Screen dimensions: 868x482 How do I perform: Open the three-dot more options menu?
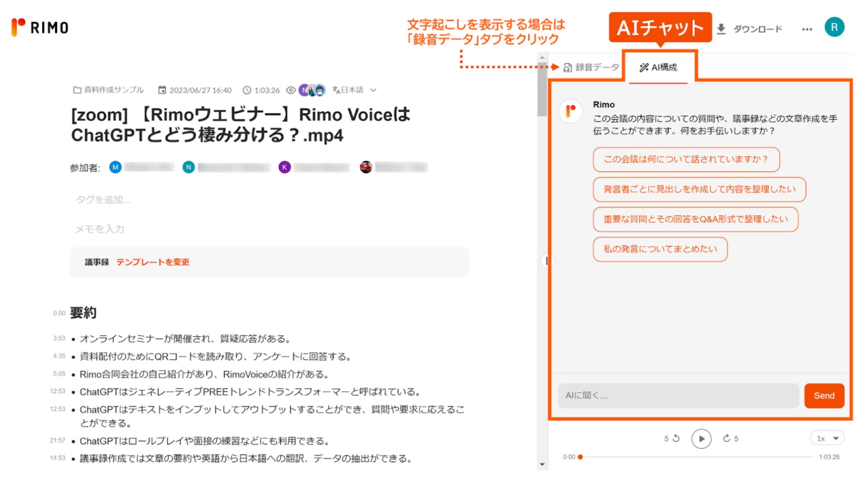[807, 29]
